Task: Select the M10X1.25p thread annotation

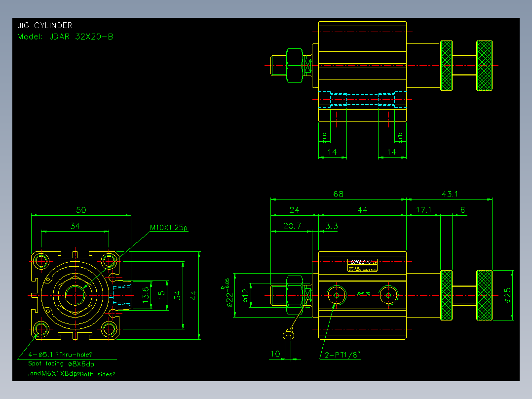Action: [169, 228]
